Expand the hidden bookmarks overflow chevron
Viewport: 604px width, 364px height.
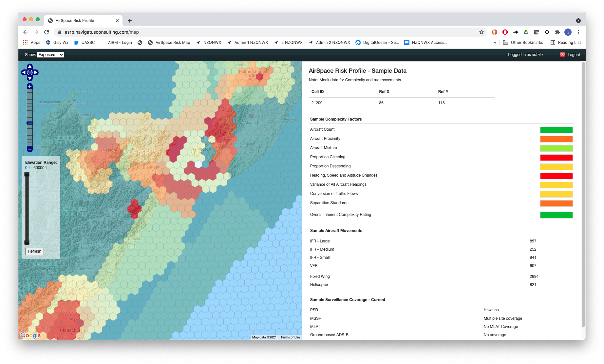coord(495,43)
